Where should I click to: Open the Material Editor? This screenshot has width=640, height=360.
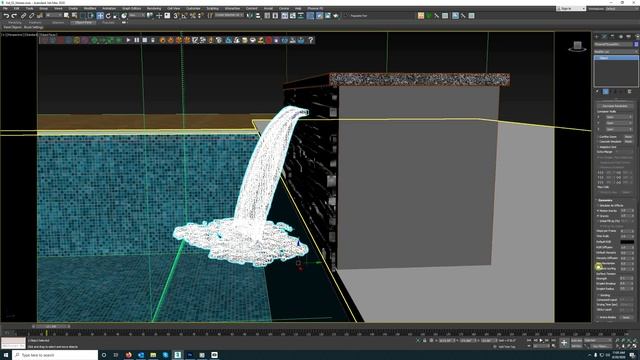tap(310, 16)
